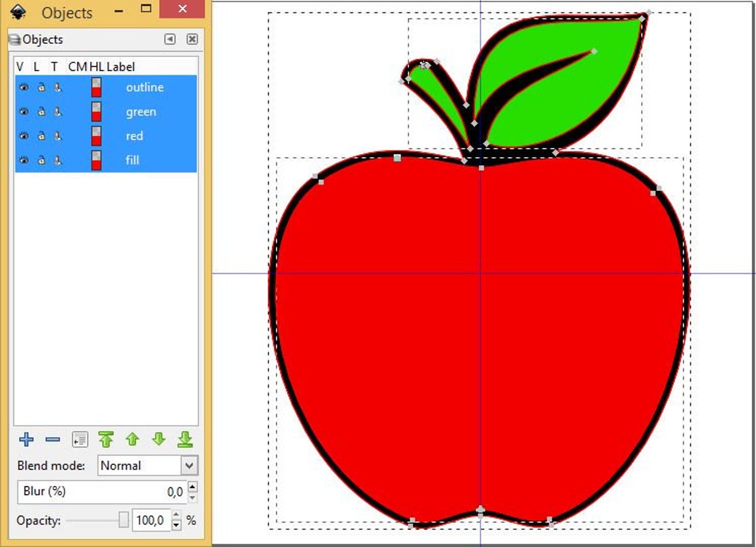The image size is (756, 547).
Task: Toggle visibility of the fill layer
Action: point(23,160)
